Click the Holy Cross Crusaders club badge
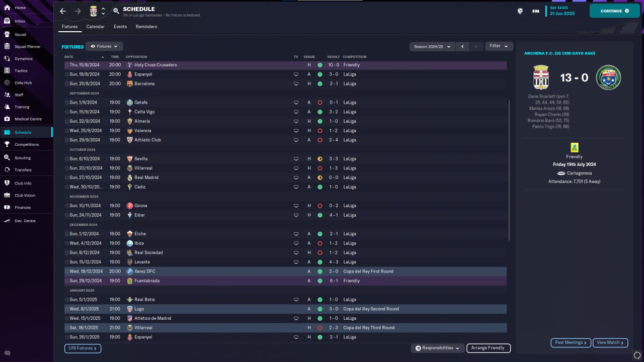The width and height of the screenshot is (644, 362). pyautogui.click(x=130, y=65)
